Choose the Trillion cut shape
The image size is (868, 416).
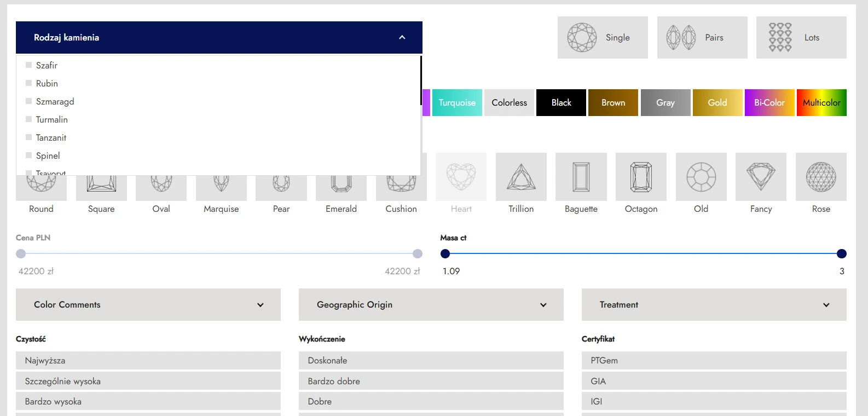[521, 177]
